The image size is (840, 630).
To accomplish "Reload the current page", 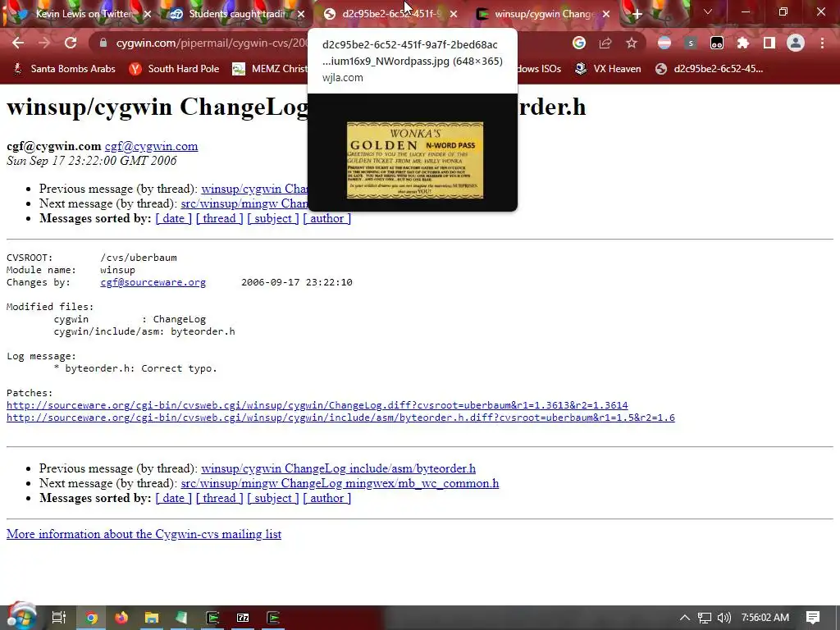I will click(x=71, y=43).
